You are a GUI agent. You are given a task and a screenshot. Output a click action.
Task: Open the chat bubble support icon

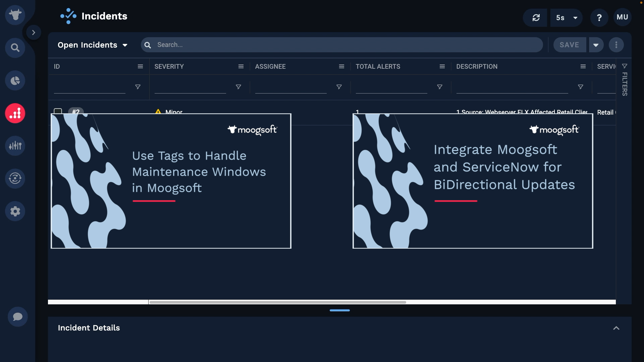pyautogui.click(x=18, y=316)
